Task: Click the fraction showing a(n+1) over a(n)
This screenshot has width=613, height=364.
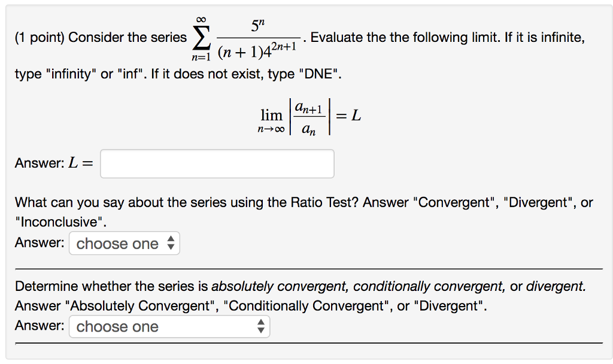Action: point(308,115)
